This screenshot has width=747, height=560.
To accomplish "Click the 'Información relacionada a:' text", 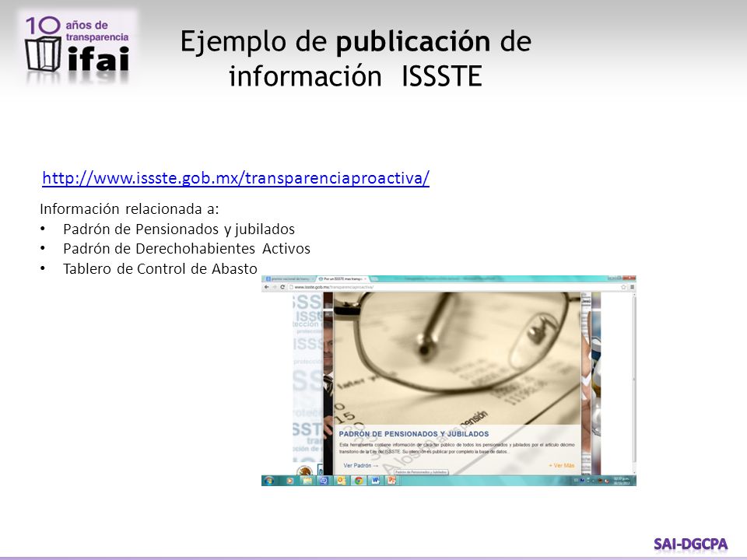I will (129, 208).
